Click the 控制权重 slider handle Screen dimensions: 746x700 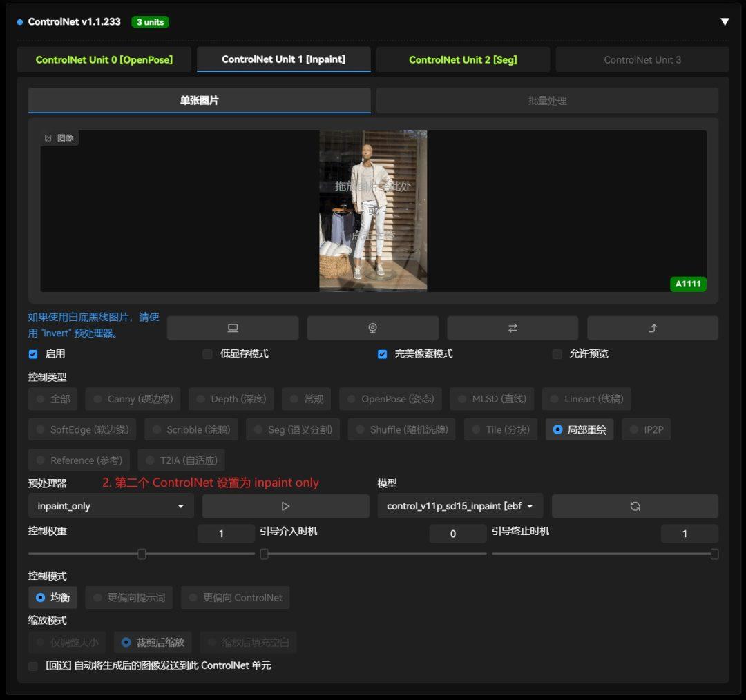pos(142,554)
